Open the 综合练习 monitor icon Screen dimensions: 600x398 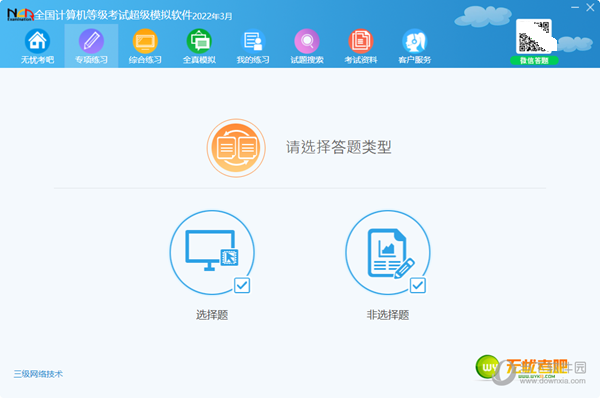point(145,41)
